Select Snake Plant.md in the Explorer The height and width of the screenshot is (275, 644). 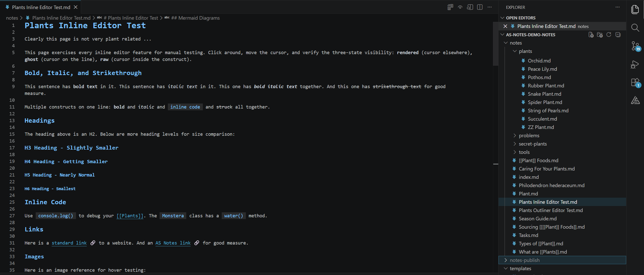544,94
